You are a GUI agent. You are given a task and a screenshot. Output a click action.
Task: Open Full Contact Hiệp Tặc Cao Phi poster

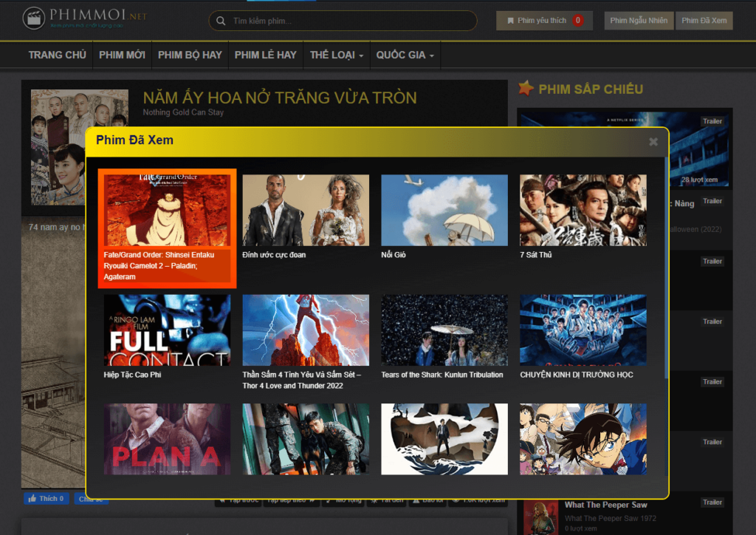point(168,330)
